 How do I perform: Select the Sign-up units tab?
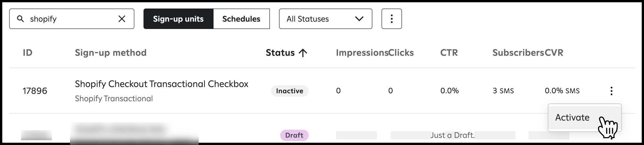(178, 19)
